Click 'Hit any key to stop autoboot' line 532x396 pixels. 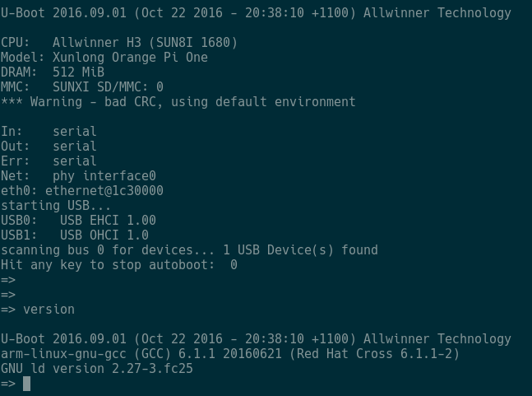click(x=118, y=265)
